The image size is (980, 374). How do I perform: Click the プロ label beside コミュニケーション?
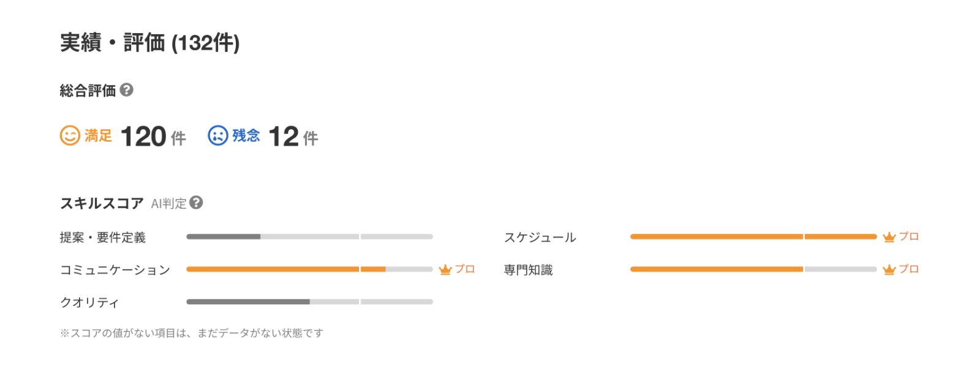(x=465, y=269)
